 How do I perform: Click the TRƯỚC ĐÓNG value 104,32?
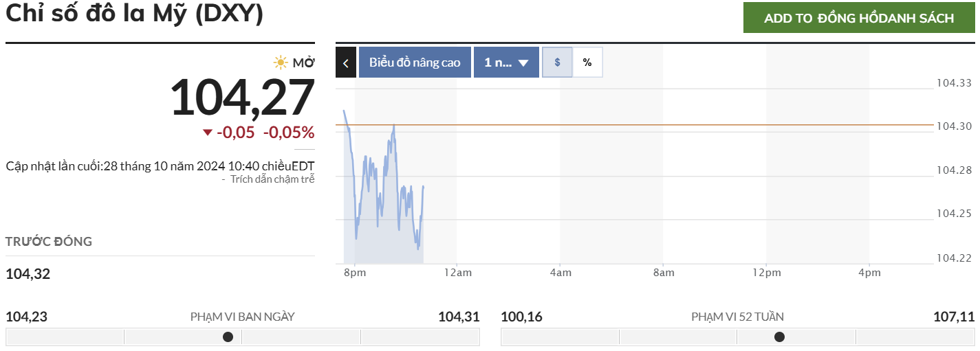click(28, 274)
